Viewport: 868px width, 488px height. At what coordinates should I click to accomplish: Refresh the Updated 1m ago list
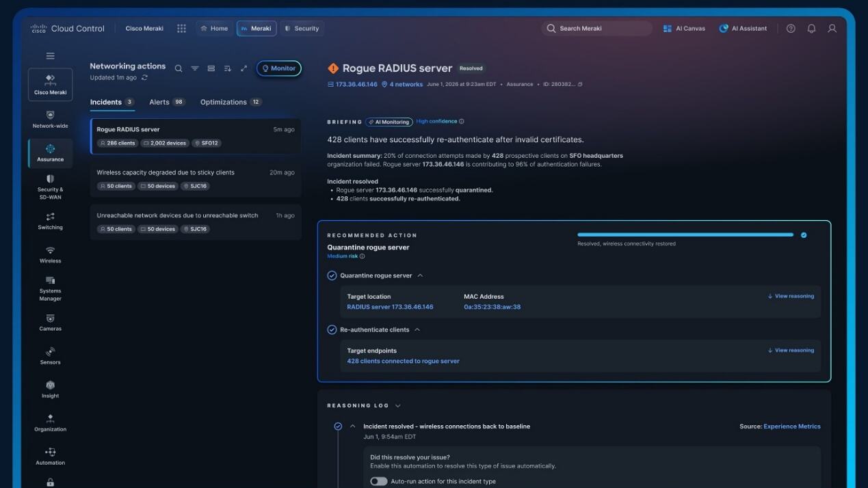coord(144,78)
